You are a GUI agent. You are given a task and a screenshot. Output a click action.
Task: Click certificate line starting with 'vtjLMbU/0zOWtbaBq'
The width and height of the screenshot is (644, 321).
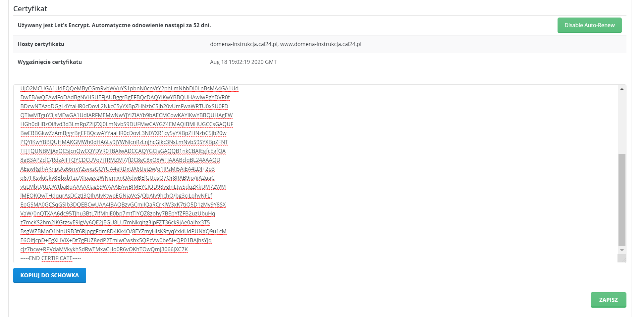[123, 187]
